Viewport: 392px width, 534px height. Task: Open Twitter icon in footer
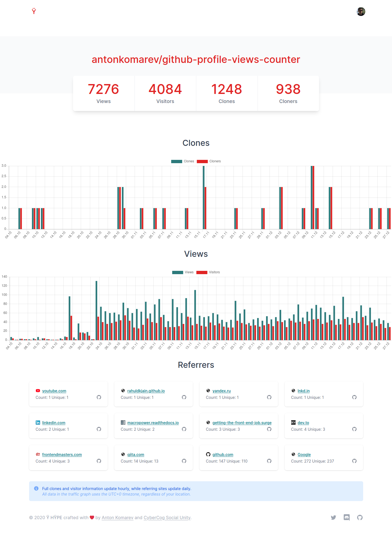coord(333,518)
